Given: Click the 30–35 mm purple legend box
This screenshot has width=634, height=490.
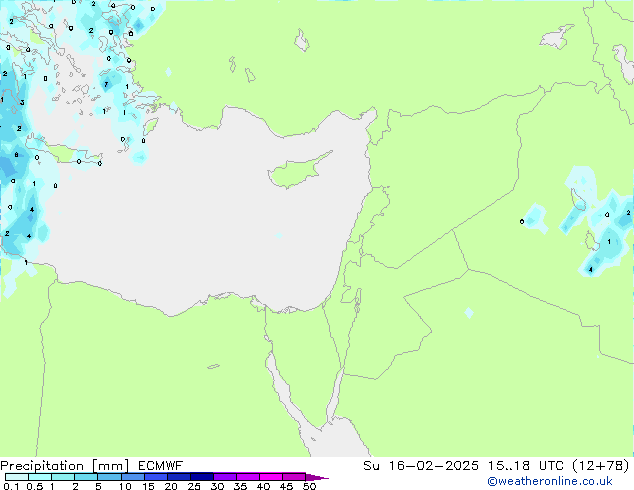Looking at the screenshot, I should coord(224,477).
